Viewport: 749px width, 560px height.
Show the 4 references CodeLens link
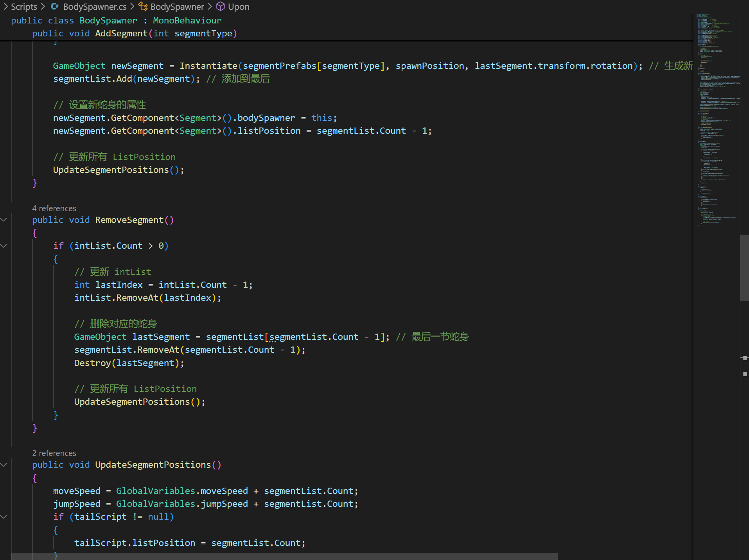click(54, 208)
